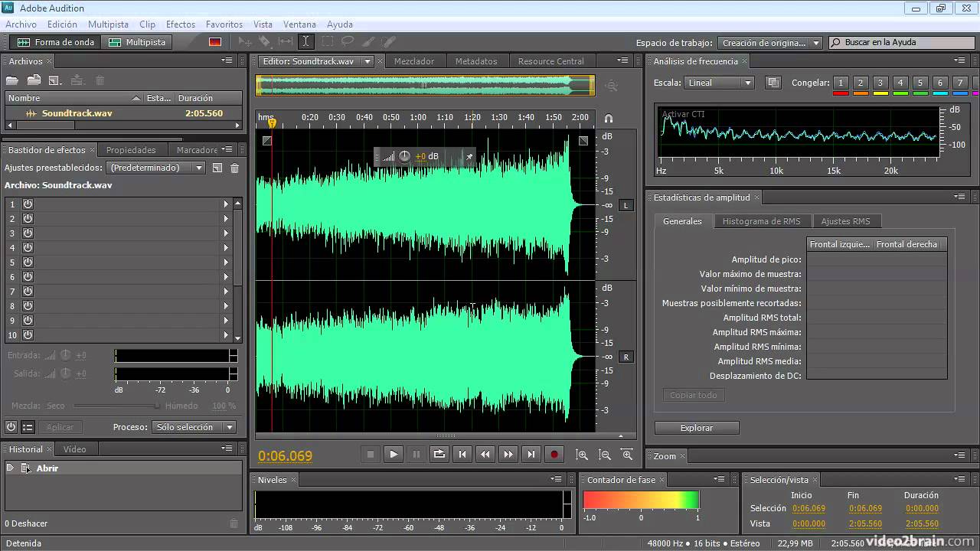Image resolution: width=980 pixels, height=551 pixels.
Task: Open Efectos menu
Action: tap(181, 24)
